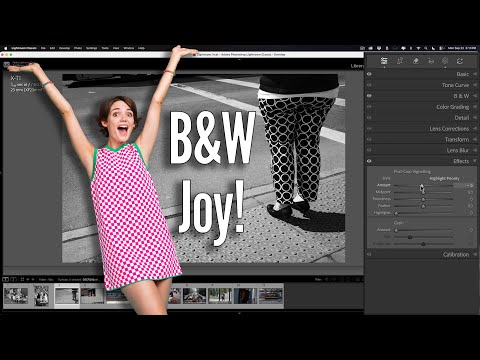Image resolution: width=480 pixels, height=360 pixels.
Task: Select the Edit sliders tool icon
Action: [x=384, y=61]
